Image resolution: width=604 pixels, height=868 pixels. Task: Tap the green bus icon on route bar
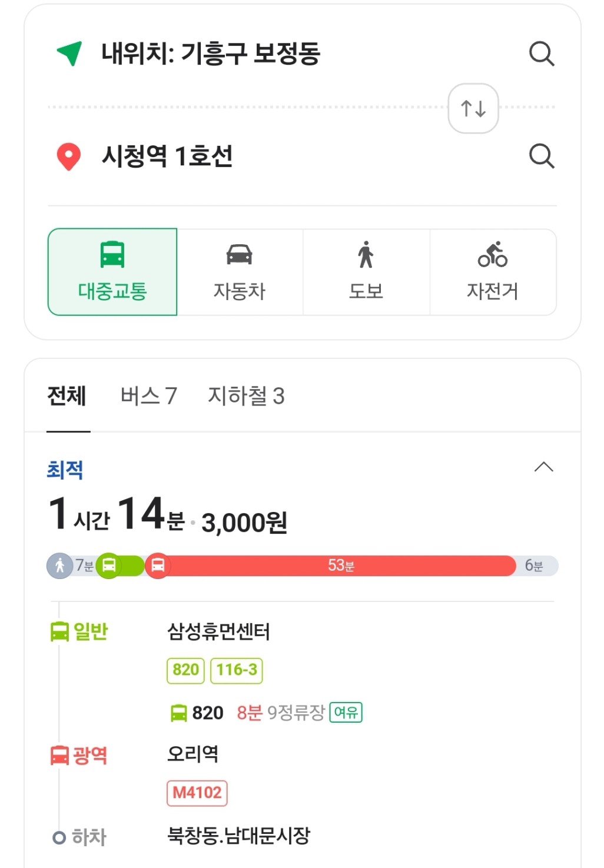pos(109,566)
